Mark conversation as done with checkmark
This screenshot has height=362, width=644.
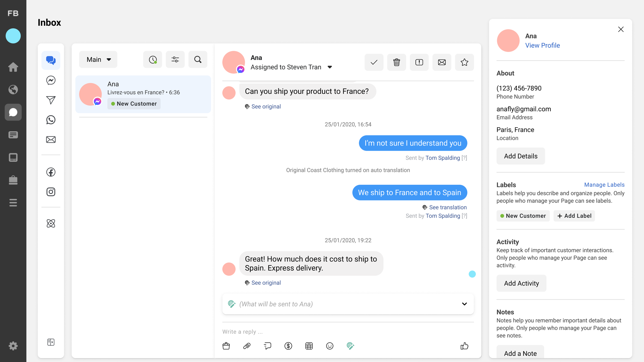tap(374, 62)
